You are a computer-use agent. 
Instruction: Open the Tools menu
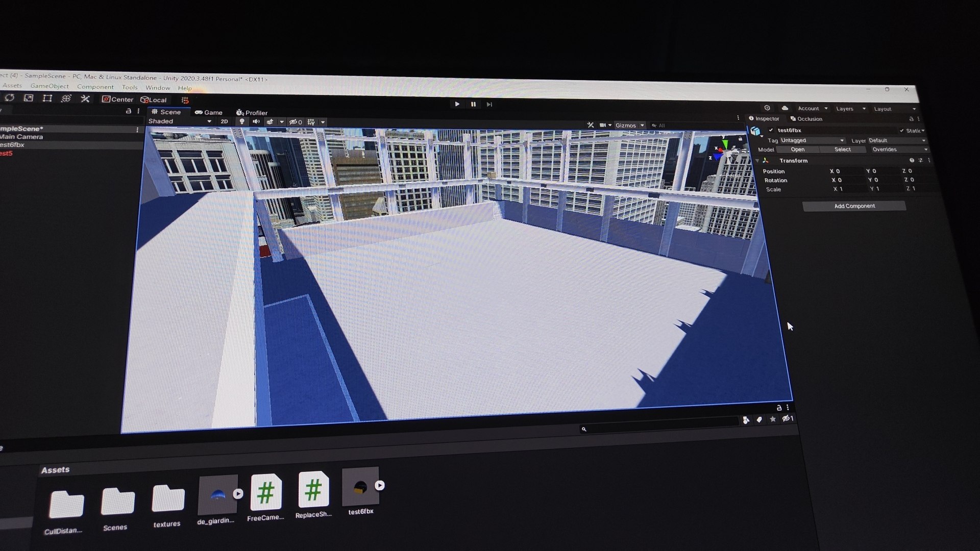pyautogui.click(x=130, y=87)
